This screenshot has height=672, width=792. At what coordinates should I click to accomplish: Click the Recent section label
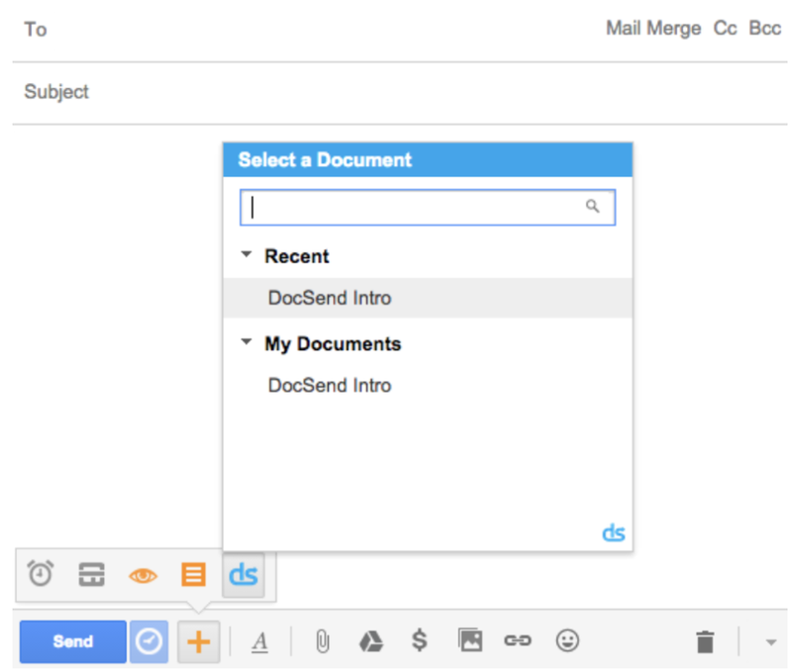(296, 256)
